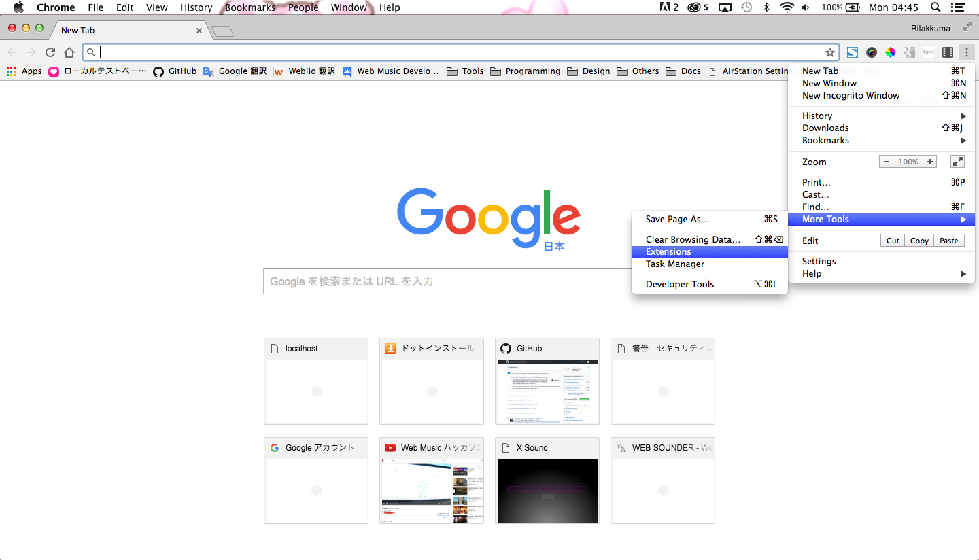
Task: Open the GitHub bookmark
Action: pos(175,71)
